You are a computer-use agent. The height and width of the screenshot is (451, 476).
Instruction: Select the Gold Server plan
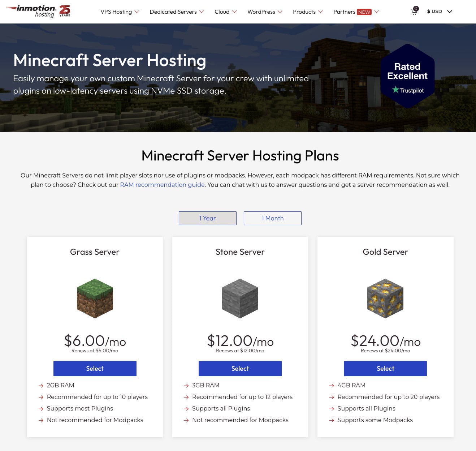[x=385, y=369]
